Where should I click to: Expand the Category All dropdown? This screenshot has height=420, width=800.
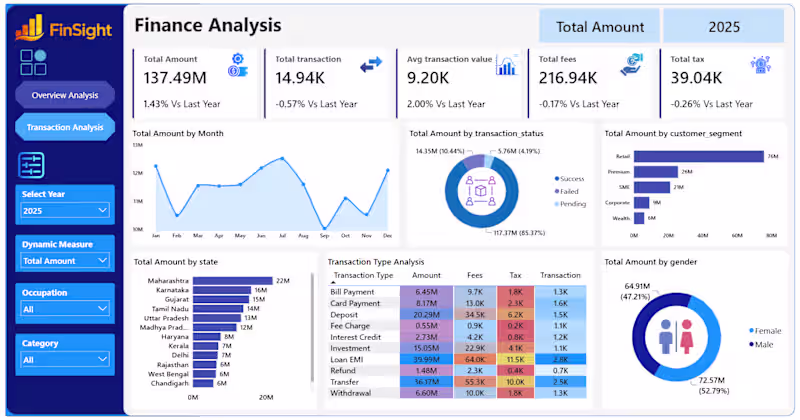(65, 359)
